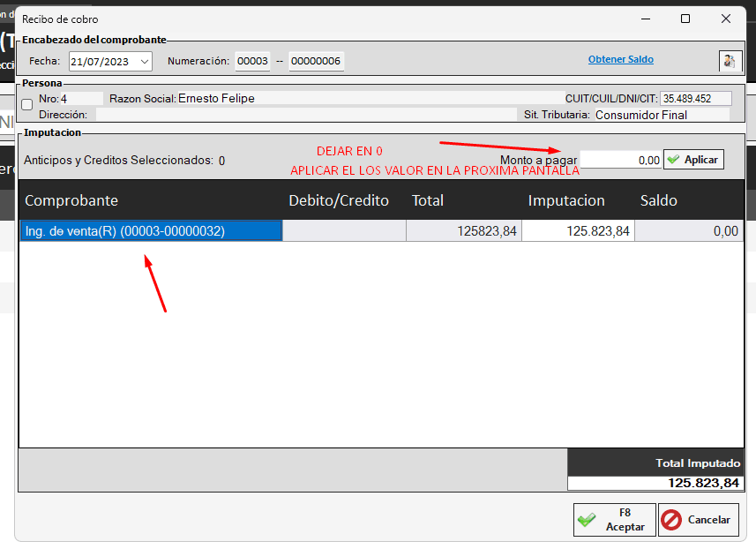This screenshot has width=756, height=549.
Task: Click the Imputacion cell showing 125.823,84
Action: pos(578,231)
